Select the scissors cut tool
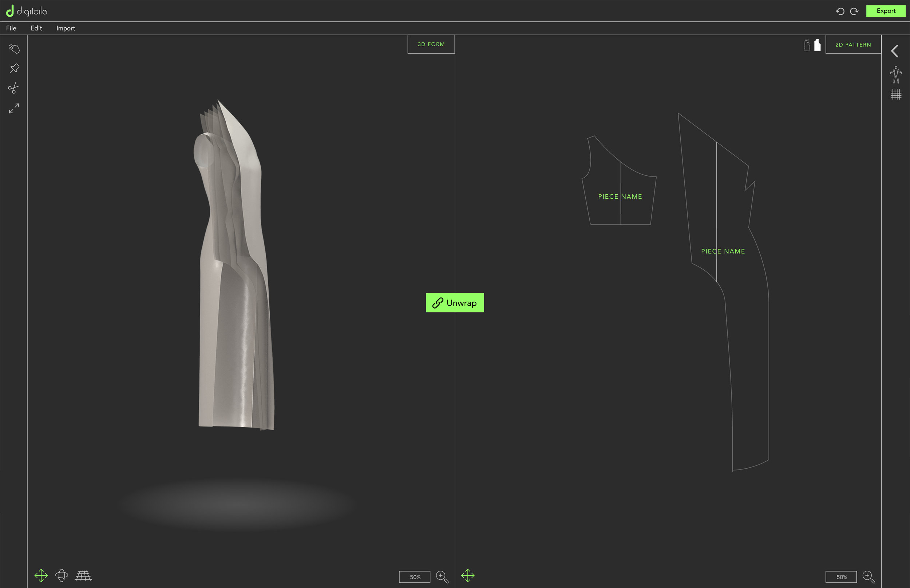The height and width of the screenshot is (588, 910). (14, 88)
